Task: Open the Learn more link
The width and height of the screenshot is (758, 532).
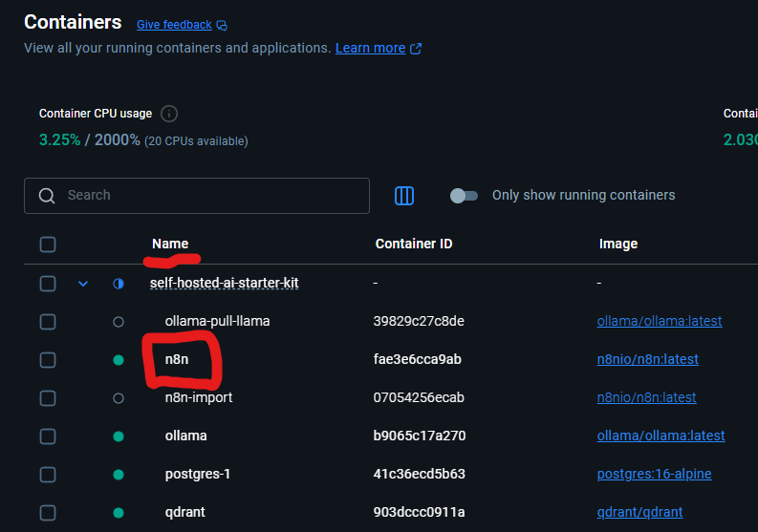Action: (370, 48)
